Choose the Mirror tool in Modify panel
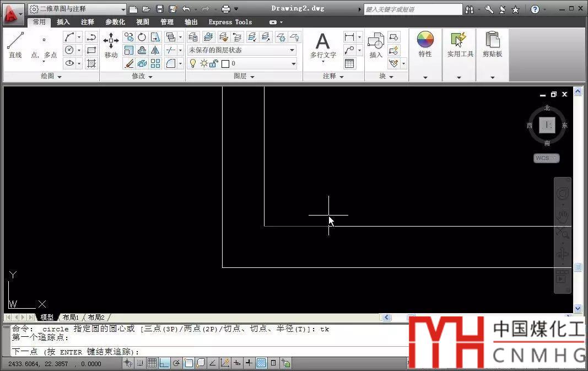This screenshot has height=371, width=588. pyautogui.click(x=155, y=50)
